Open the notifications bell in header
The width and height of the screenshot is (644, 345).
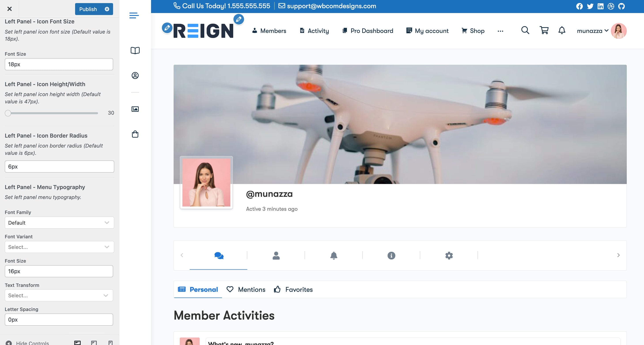pos(562,30)
